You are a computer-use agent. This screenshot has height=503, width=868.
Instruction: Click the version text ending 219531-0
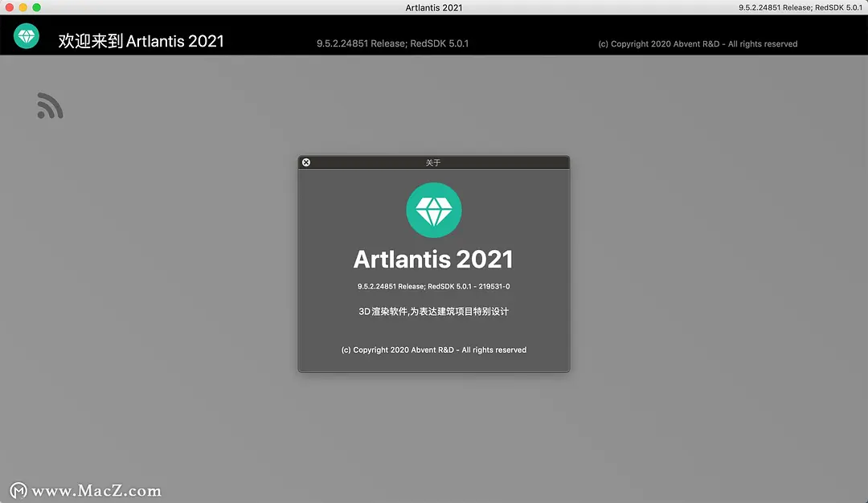tap(433, 286)
